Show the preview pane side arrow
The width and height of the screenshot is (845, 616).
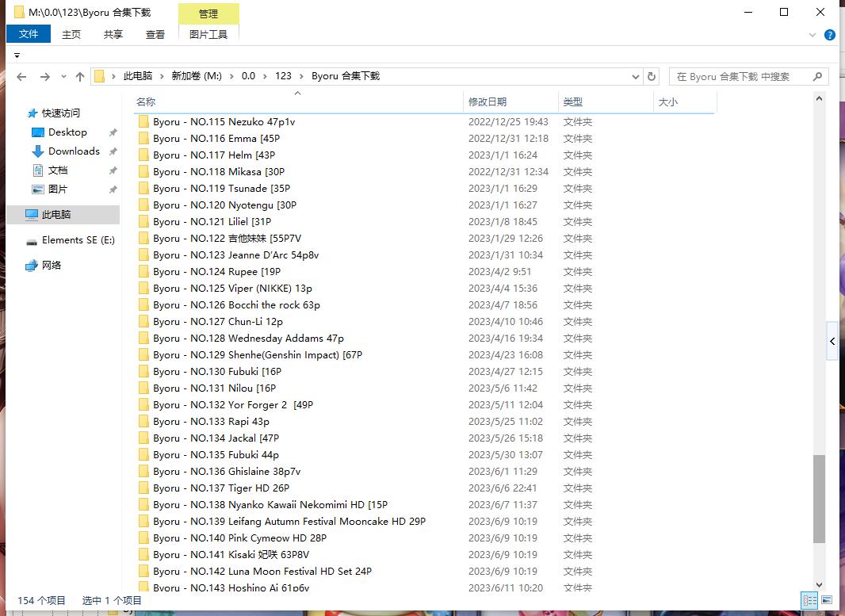[832, 341]
